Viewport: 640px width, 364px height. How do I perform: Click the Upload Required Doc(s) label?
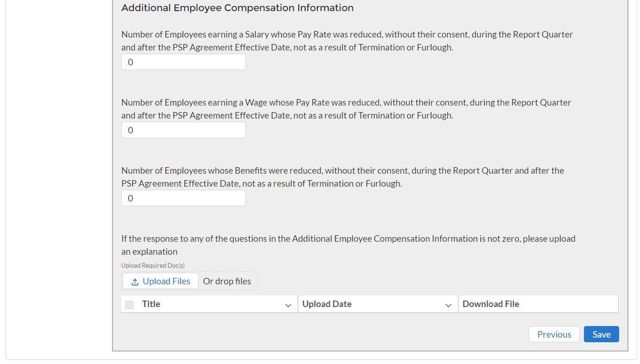(153, 265)
